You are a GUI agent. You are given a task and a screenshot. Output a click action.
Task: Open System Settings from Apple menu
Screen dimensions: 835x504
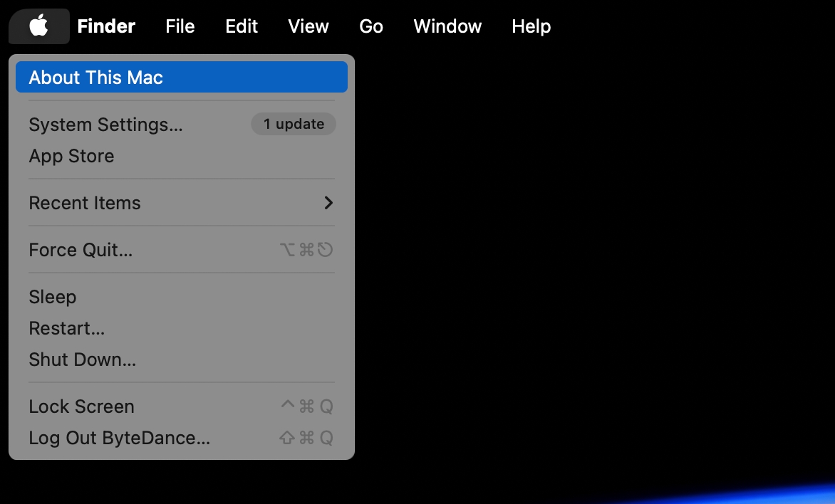click(105, 125)
